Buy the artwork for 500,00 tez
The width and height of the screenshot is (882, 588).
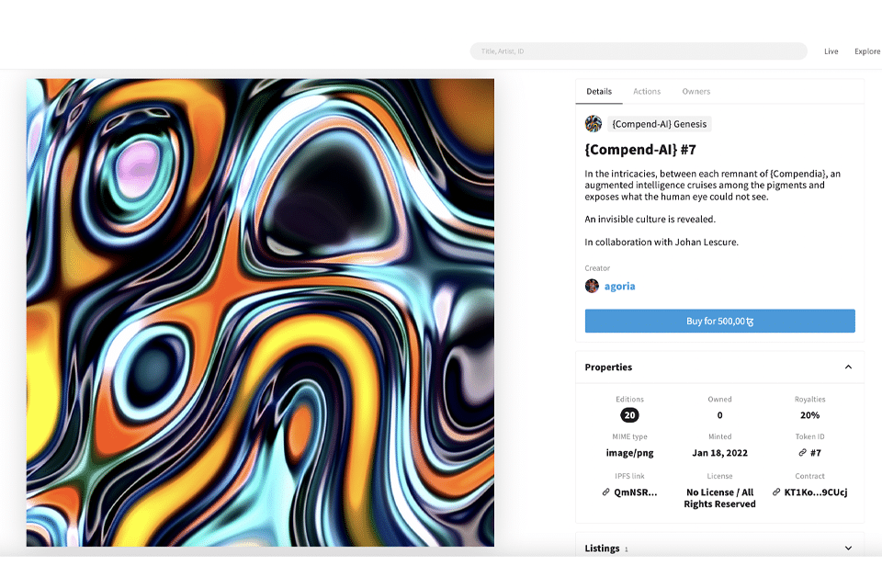coord(720,321)
